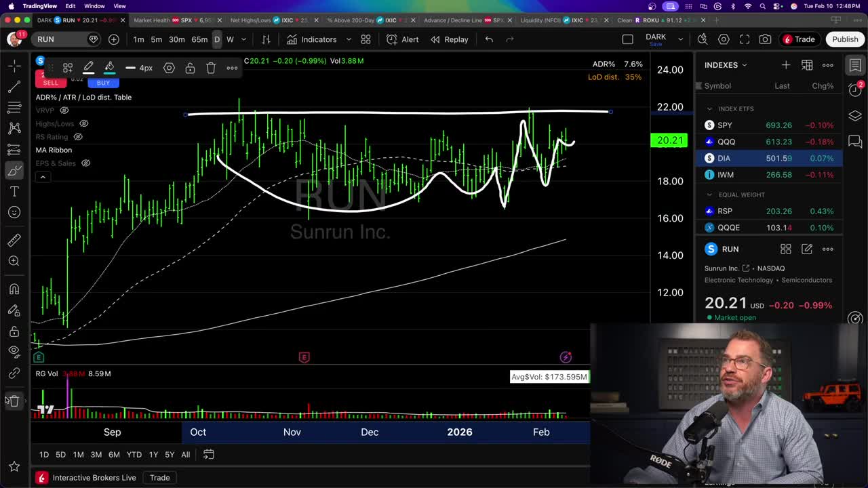The height and width of the screenshot is (488, 868).
Task: Toggle VRVP visibility eye icon
Action: [64, 110]
